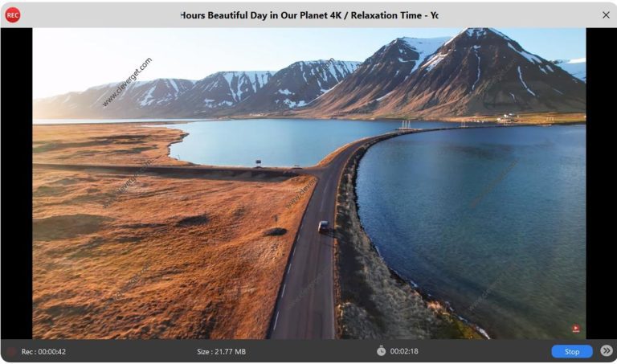
Task: Click the www.cleverget.com watermark near mountains
Action: 127,82
